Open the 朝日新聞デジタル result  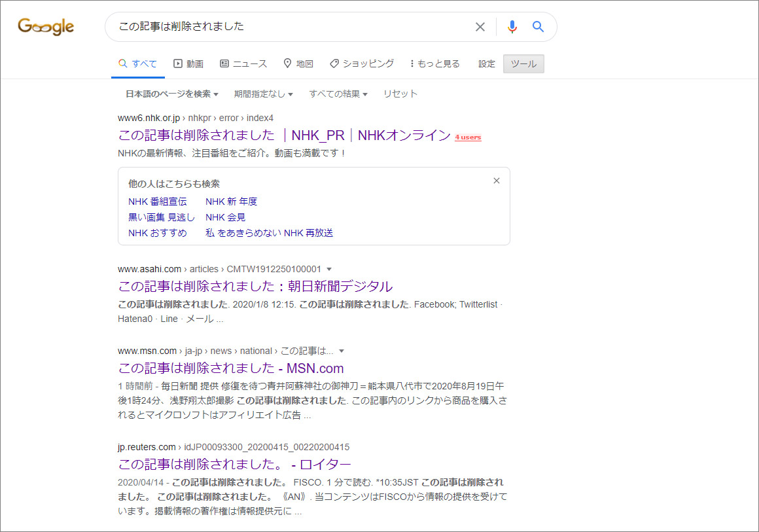(x=255, y=286)
